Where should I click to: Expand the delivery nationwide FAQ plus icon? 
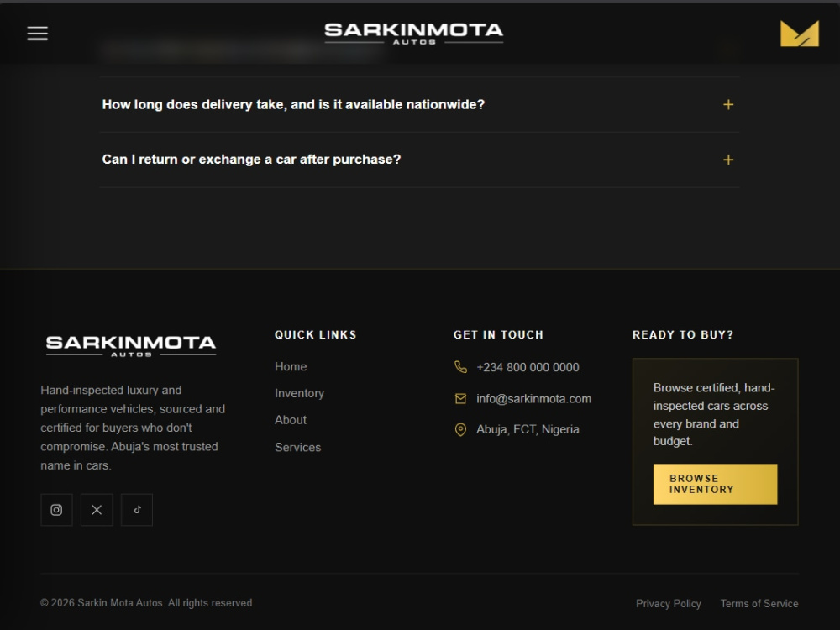[728, 104]
